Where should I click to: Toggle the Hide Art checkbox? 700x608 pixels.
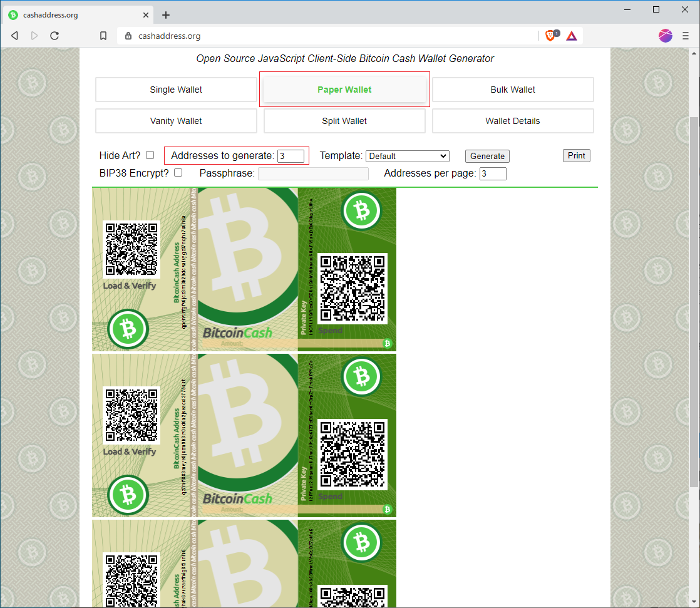(x=150, y=155)
